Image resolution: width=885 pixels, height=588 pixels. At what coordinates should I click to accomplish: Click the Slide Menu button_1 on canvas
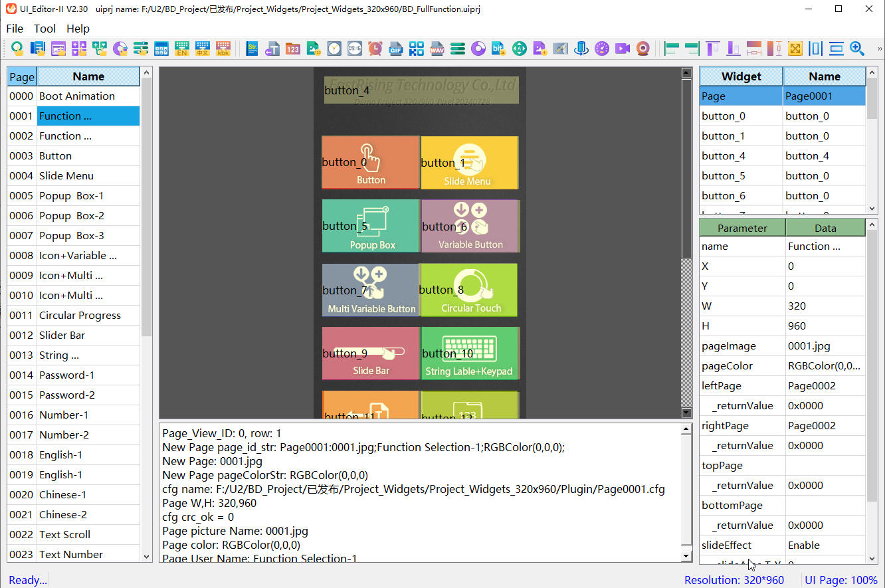tap(469, 163)
